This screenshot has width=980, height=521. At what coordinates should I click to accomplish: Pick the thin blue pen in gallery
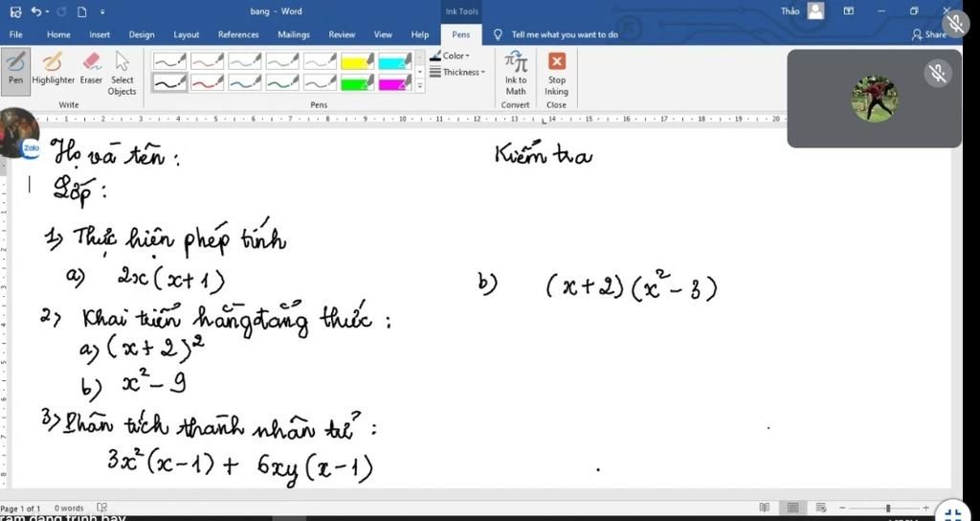point(245,60)
